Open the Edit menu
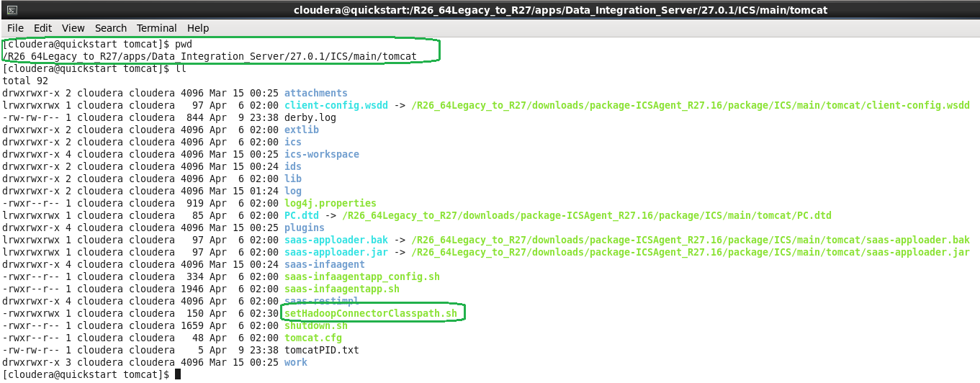This screenshot has width=980, height=383. click(x=42, y=28)
